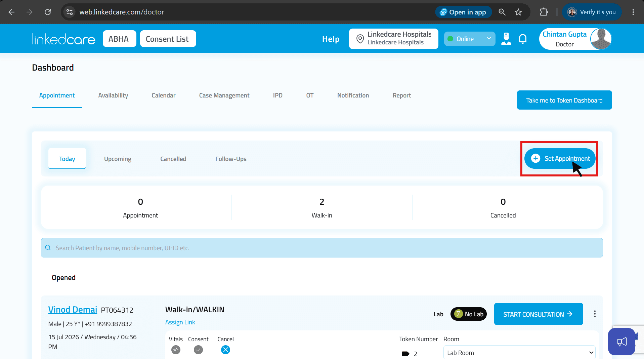Click the Set Appointment button
This screenshot has height=359, width=644.
(560, 159)
